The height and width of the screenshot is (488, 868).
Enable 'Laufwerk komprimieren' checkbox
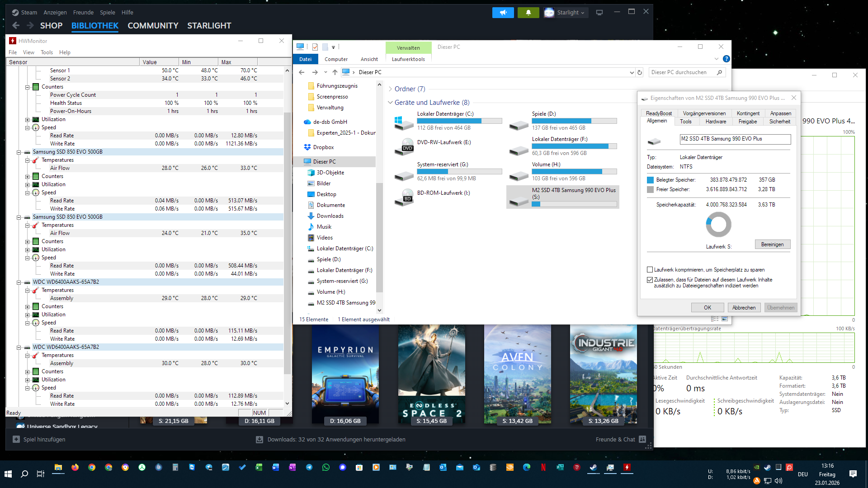point(650,270)
